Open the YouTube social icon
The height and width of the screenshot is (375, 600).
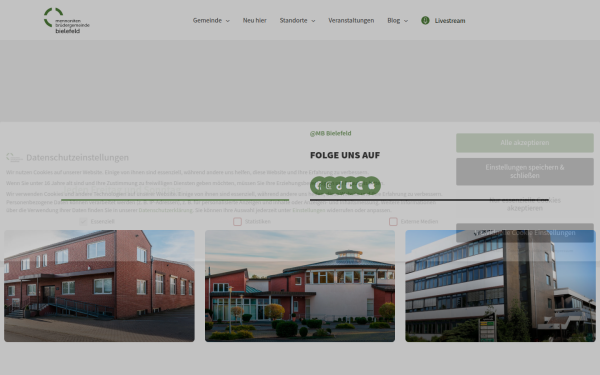350,186
